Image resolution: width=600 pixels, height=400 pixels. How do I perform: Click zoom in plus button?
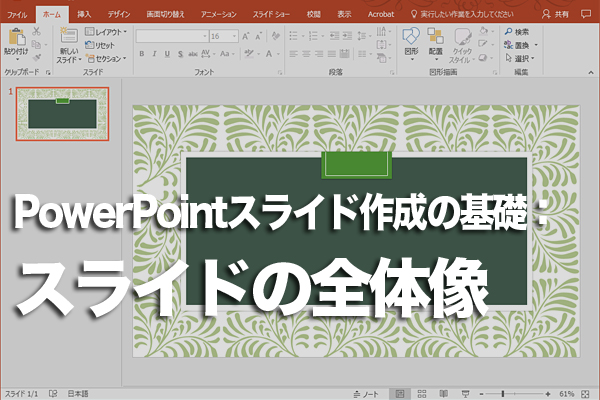pos(548,393)
